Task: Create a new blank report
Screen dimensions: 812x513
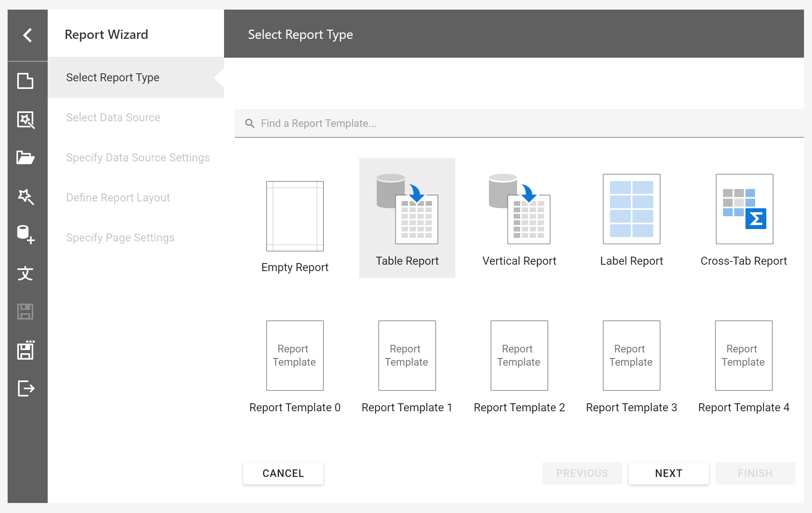Action: click(x=26, y=81)
